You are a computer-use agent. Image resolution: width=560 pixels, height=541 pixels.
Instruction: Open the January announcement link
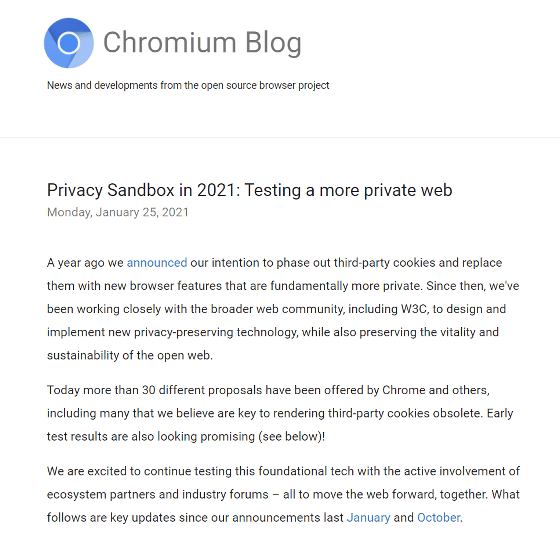click(368, 518)
